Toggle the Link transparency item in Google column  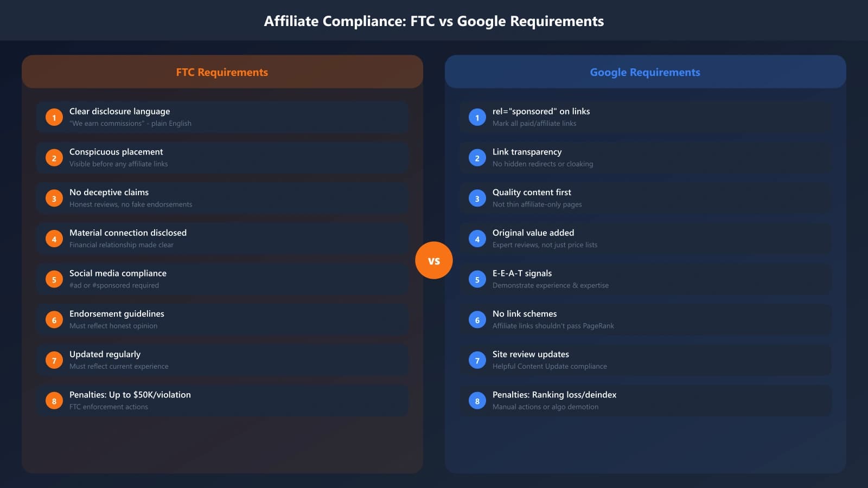(x=646, y=157)
